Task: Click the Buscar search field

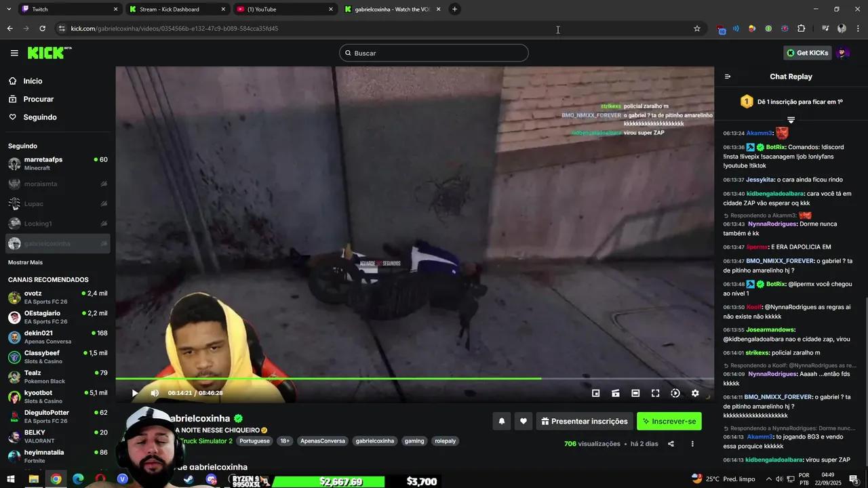Action: [434, 53]
